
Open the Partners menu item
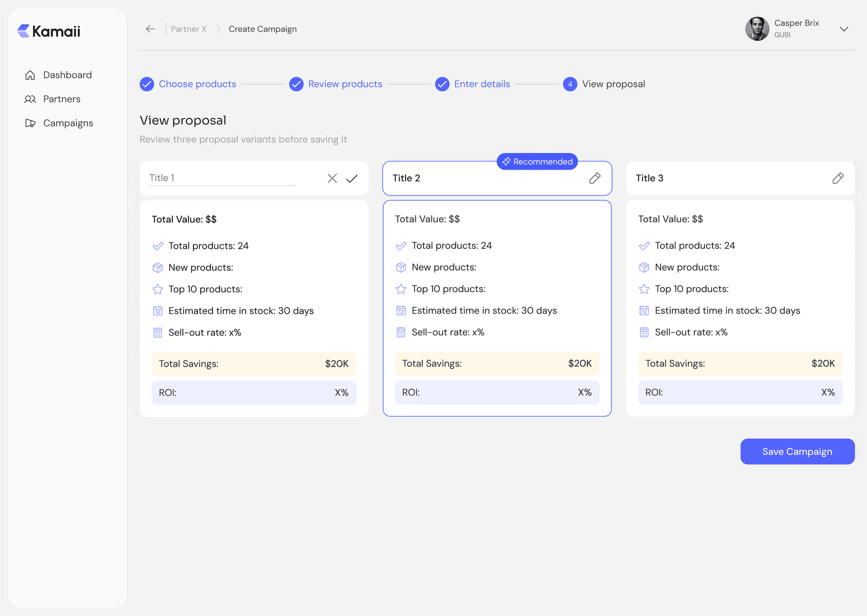[61, 99]
